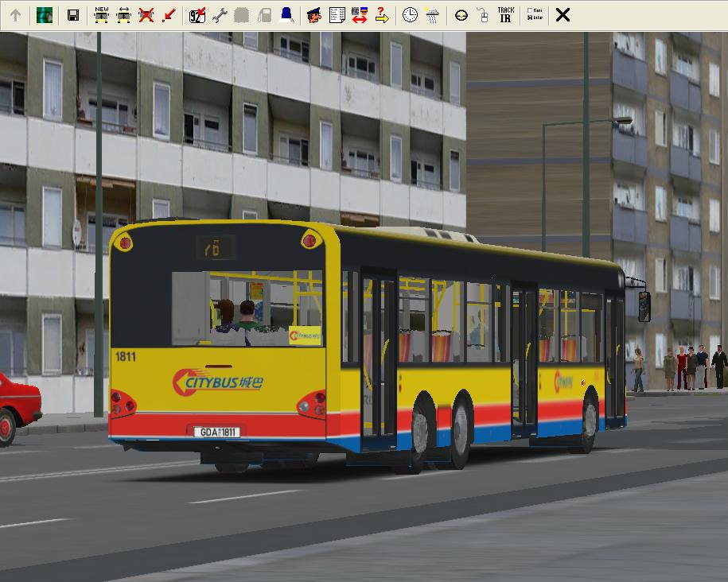
Task: Click the bus icon with double arrow
Action: click(123, 15)
